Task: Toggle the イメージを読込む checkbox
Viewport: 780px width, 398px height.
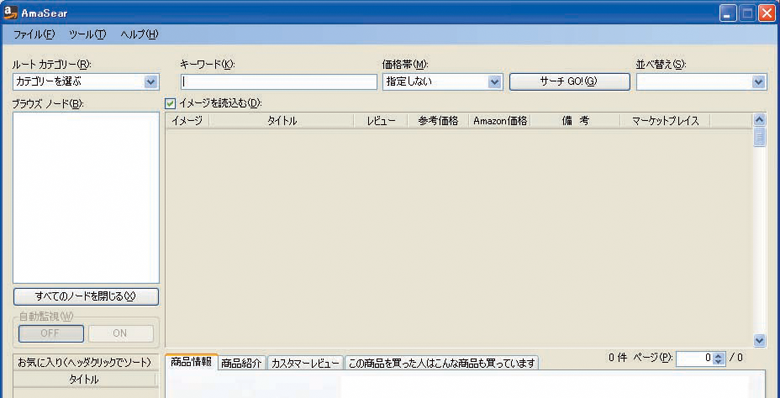Action: click(171, 103)
